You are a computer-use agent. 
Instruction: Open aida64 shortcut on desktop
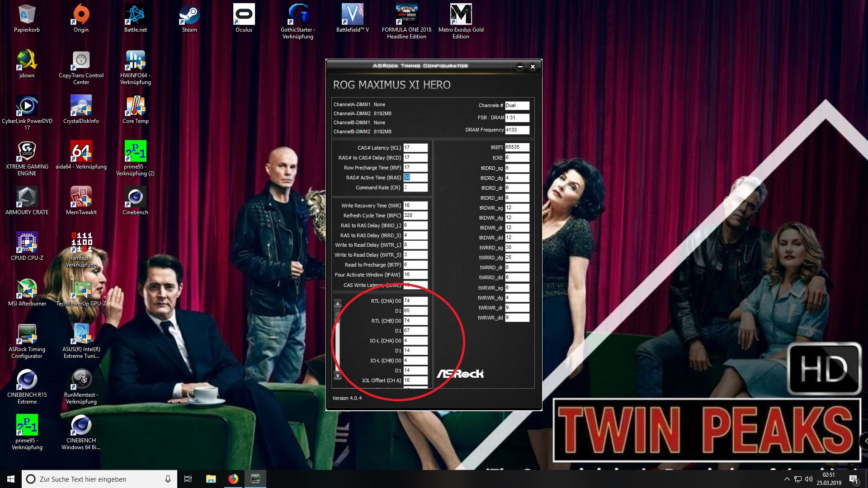[x=81, y=155]
